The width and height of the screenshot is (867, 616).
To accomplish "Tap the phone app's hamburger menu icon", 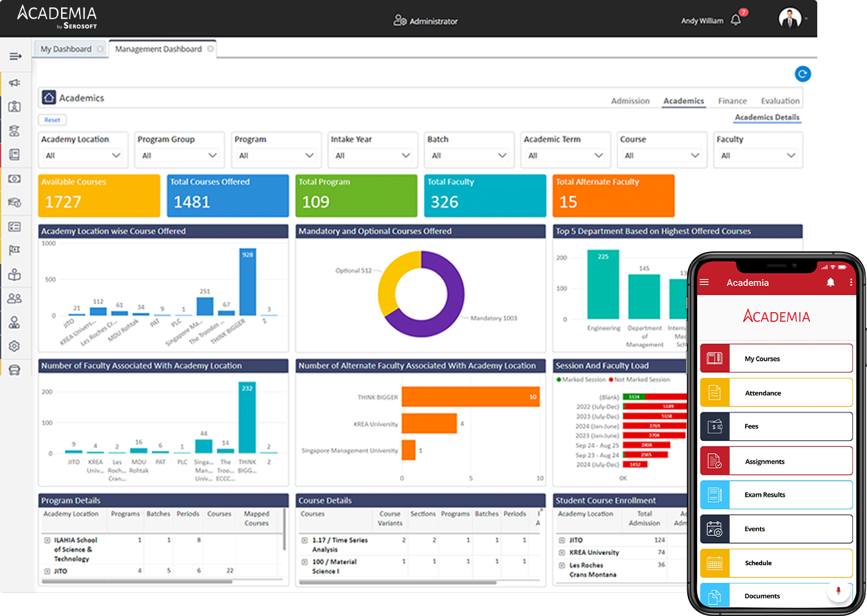I will (x=704, y=282).
